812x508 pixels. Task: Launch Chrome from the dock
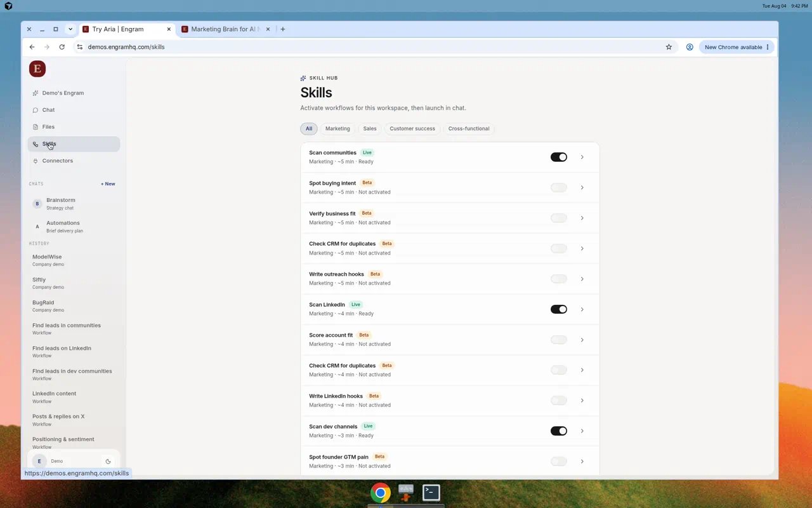381,493
